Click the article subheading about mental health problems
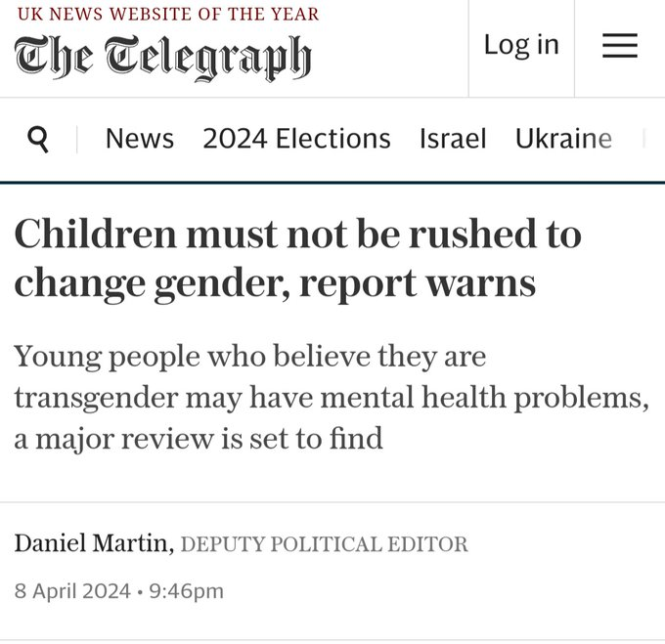Image resolution: width=665 pixels, height=644 pixels. pos(332,397)
